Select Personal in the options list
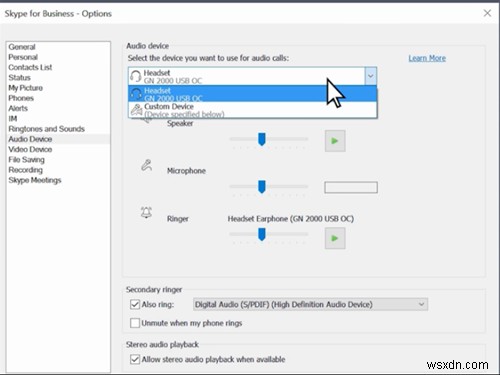 [23, 57]
